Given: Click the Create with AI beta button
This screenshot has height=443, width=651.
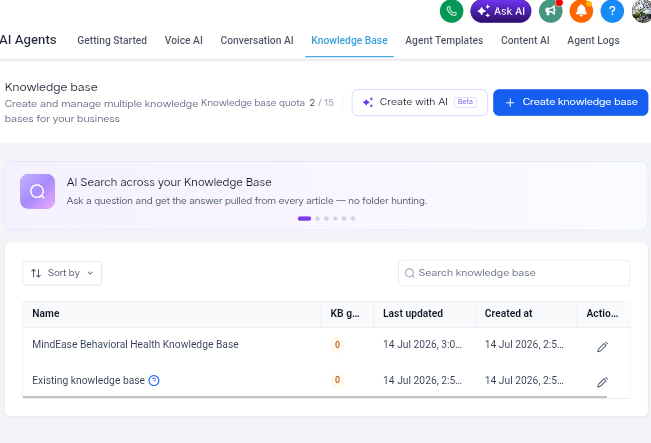Looking at the screenshot, I should [419, 102].
